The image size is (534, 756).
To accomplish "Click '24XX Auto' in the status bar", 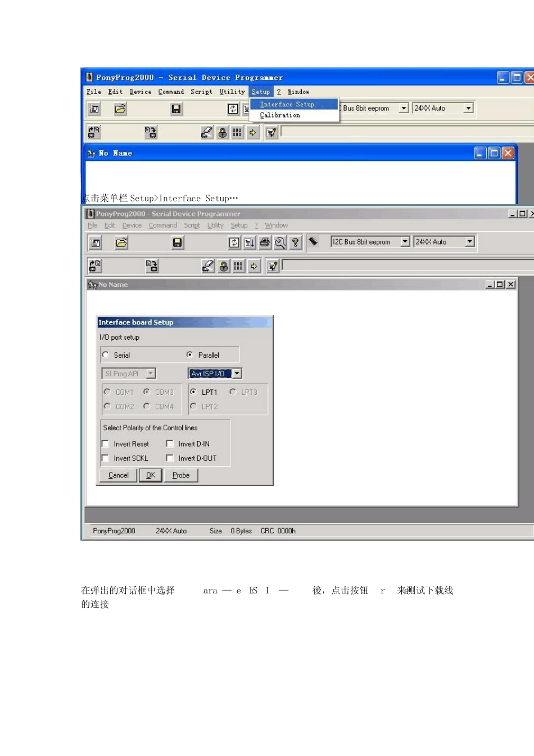I will tap(171, 531).
